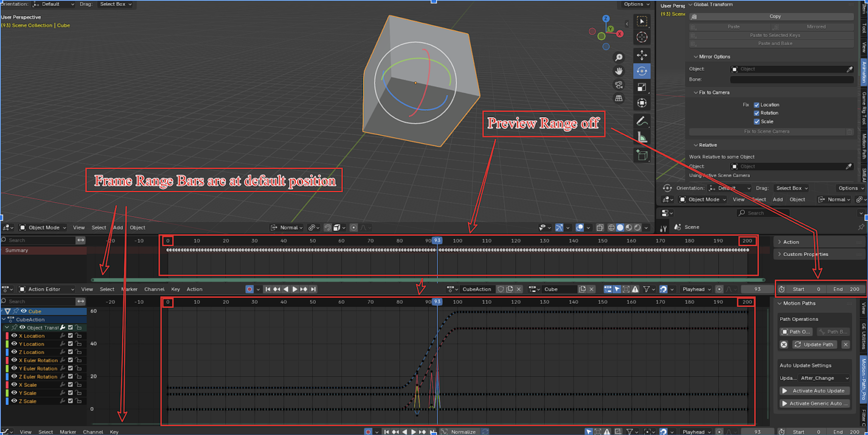
Task: Open Key menu in Action Editor
Action: point(175,289)
